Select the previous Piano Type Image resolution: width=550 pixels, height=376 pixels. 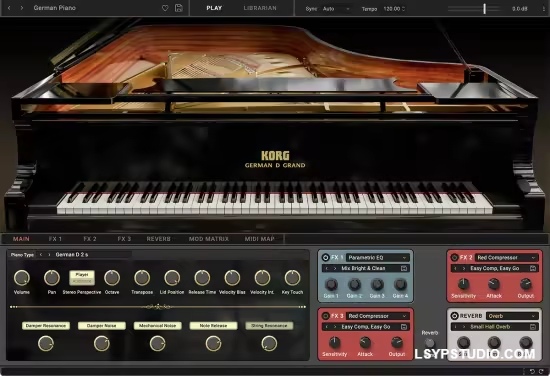41,255
